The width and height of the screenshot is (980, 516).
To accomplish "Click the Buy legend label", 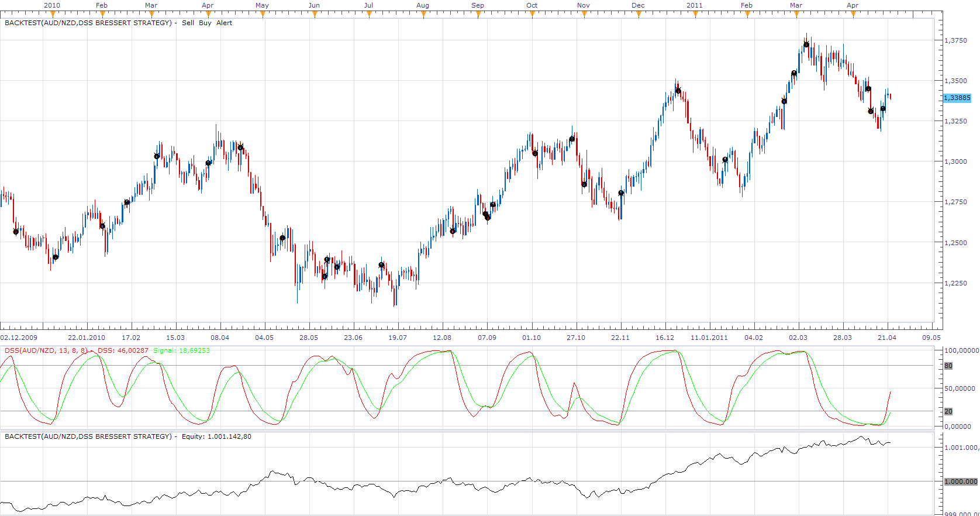I will pyautogui.click(x=205, y=23).
